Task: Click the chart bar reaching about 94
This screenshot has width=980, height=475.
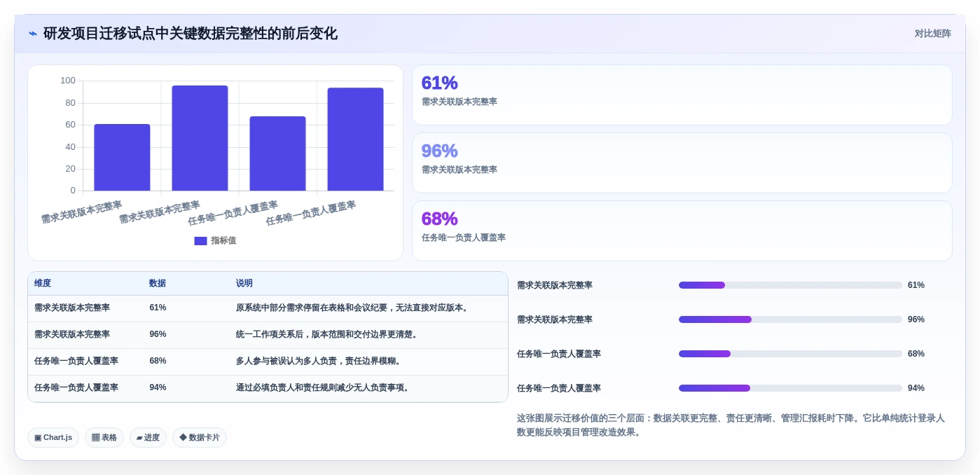Action: point(355,139)
